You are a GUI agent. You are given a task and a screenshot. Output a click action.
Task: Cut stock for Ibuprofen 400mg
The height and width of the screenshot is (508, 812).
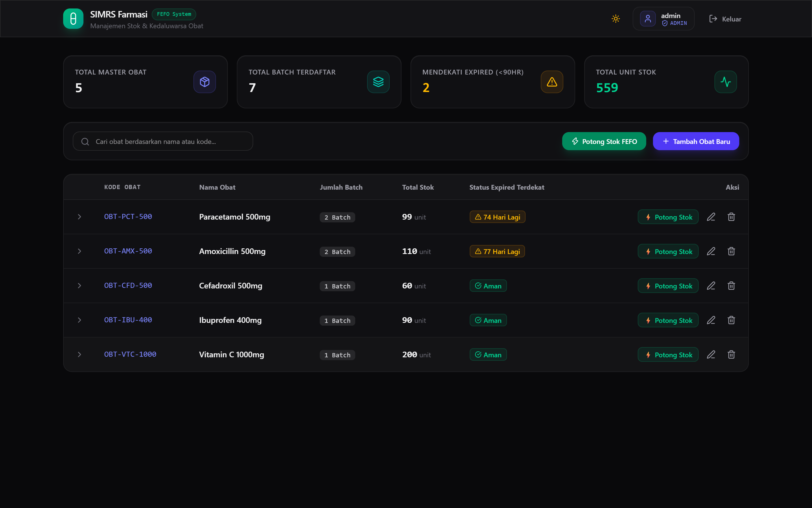(668, 320)
